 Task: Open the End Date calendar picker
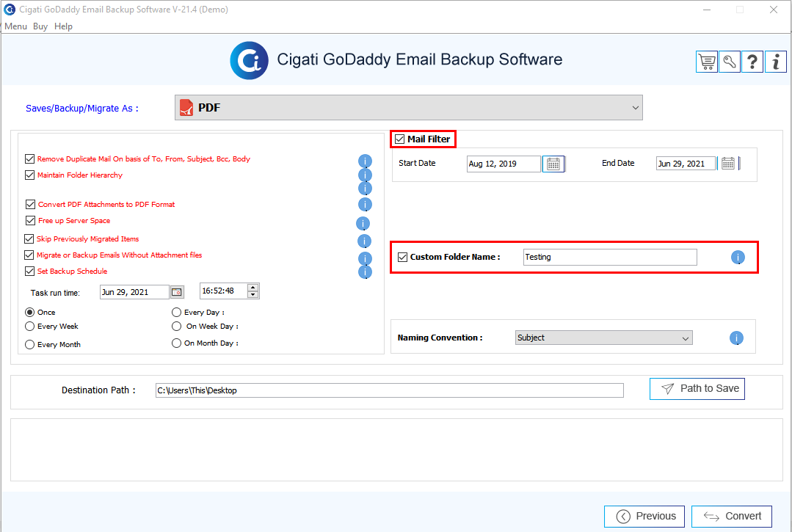coord(728,164)
